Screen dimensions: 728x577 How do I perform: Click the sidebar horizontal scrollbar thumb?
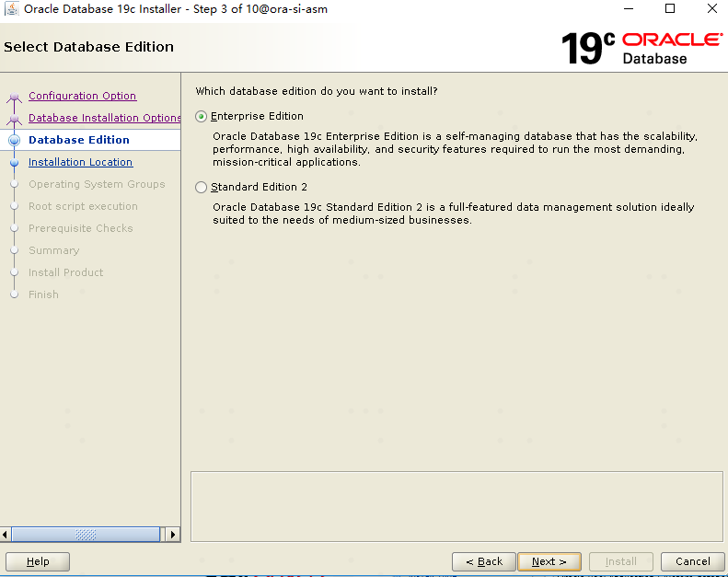point(86,535)
